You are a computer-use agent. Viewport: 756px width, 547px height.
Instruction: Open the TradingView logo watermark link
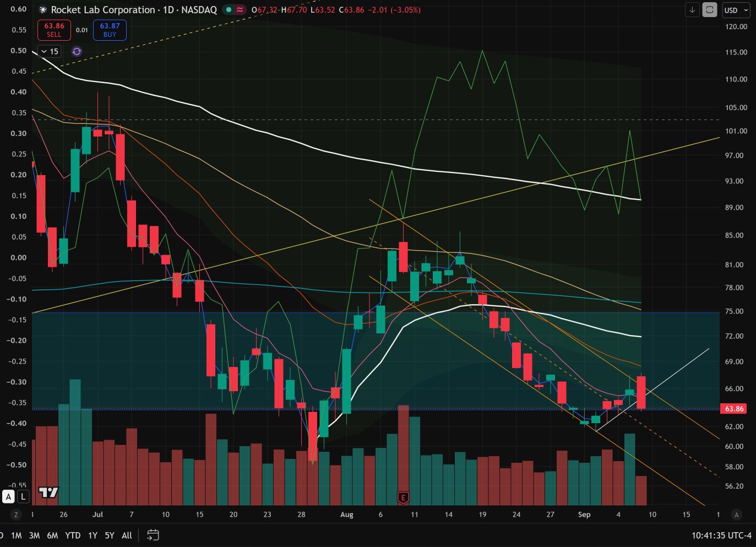[48, 492]
